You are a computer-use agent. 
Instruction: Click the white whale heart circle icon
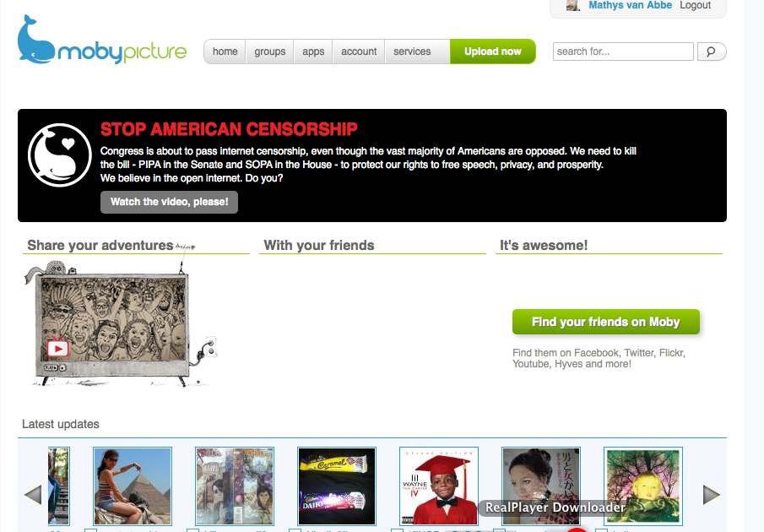click(x=59, y=155)
